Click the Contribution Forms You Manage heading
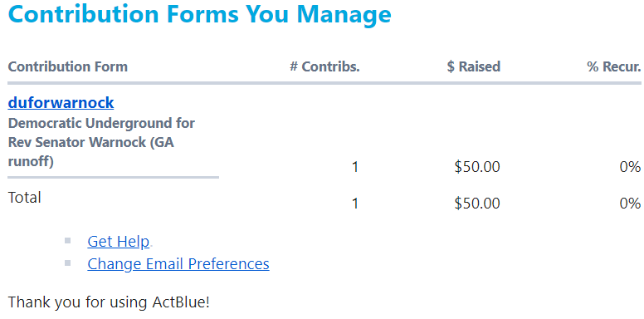This screenshot has width=644, height=319. [200, 14]
